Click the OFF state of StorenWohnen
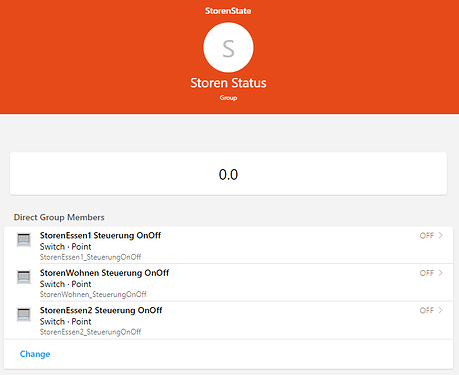 pos(427,273)
